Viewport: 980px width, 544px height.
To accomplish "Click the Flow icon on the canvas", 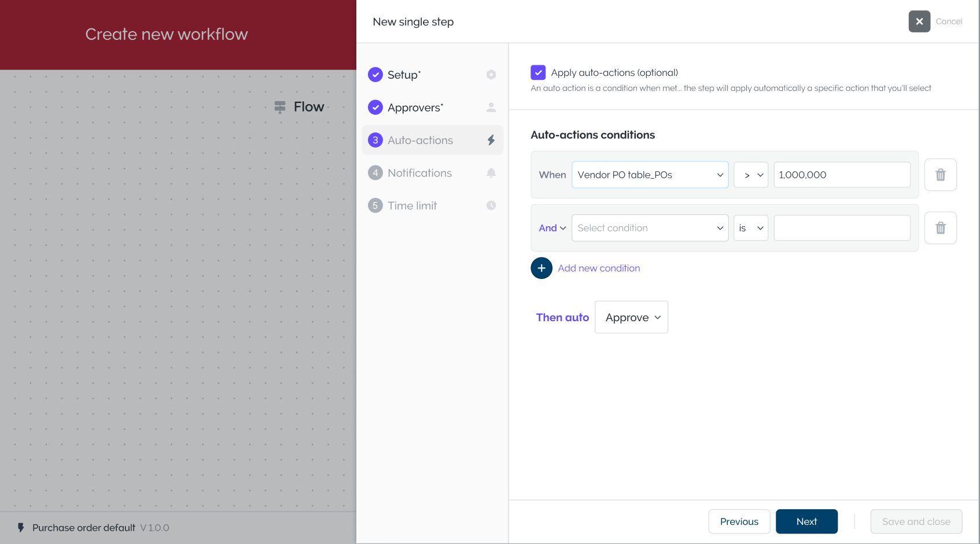I will click(280, 107).
